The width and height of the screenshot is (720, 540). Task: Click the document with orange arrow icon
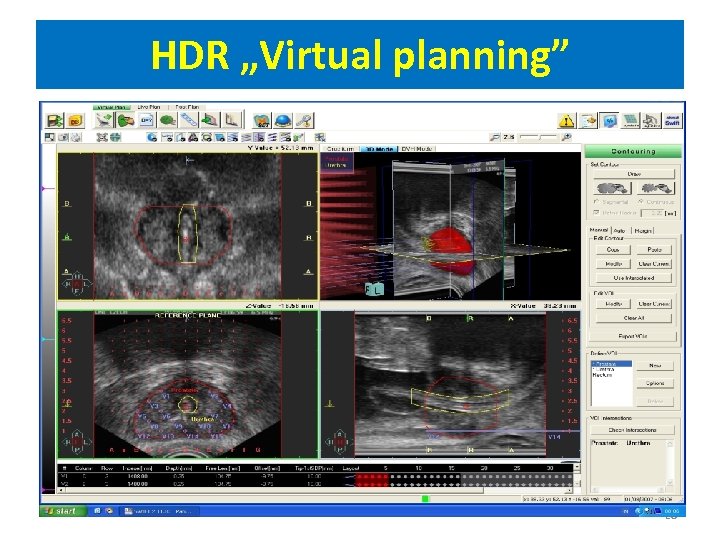click(x=588, y=121)
